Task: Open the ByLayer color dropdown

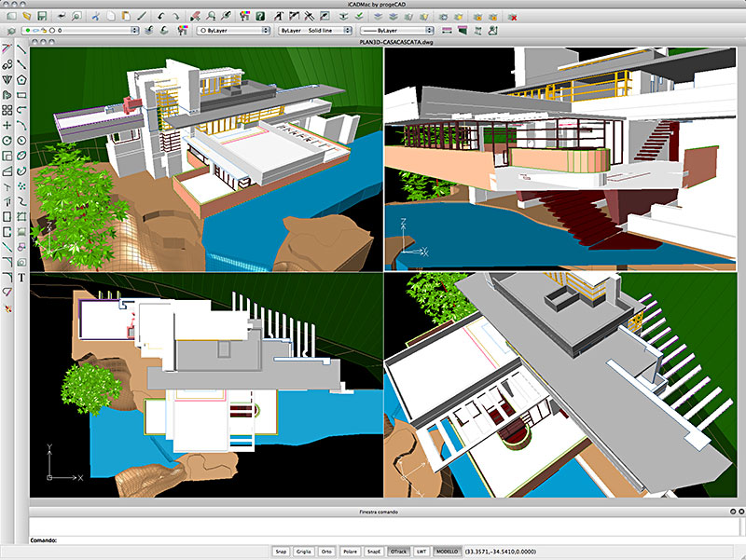Action: point(233,31)
